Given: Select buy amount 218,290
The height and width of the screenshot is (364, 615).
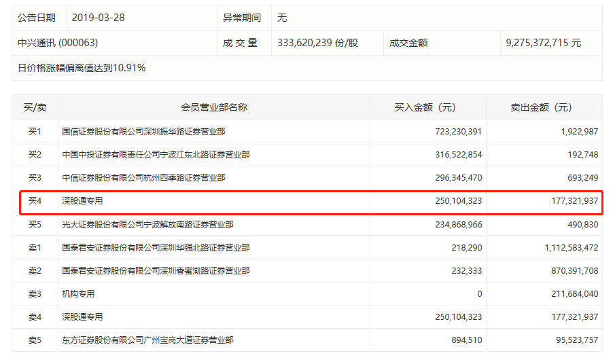Looking at the screenshot, I should tap(467, 248).
